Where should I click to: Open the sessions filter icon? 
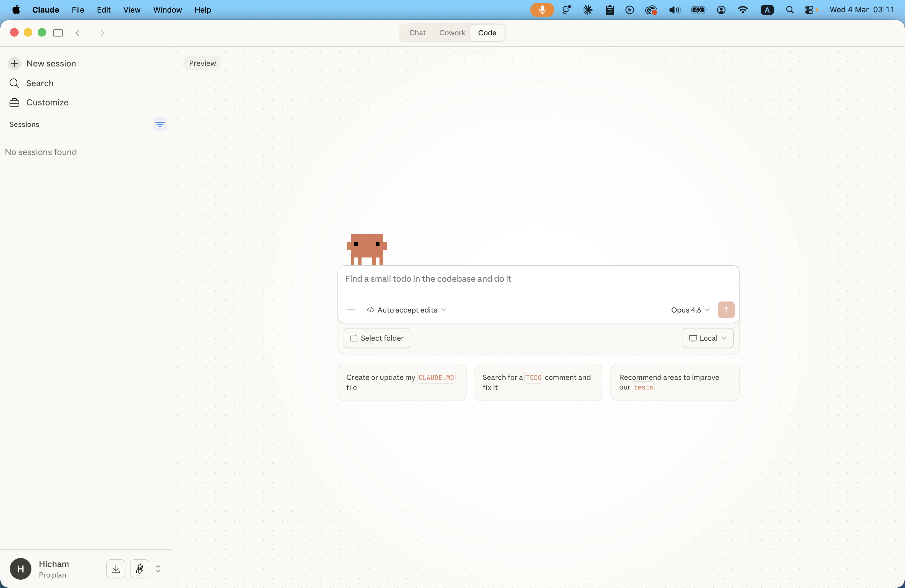tap(160, 124)
